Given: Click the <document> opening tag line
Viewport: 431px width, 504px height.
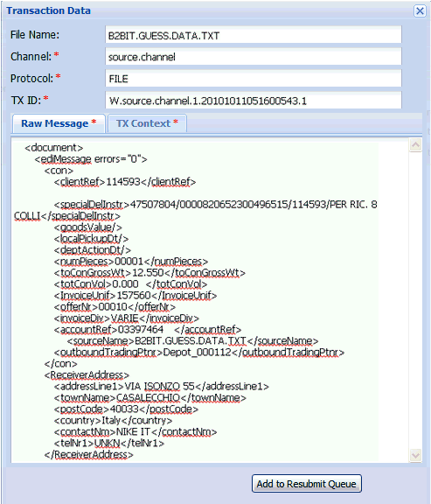Looking at the screenshot, I should click(54, 148).
